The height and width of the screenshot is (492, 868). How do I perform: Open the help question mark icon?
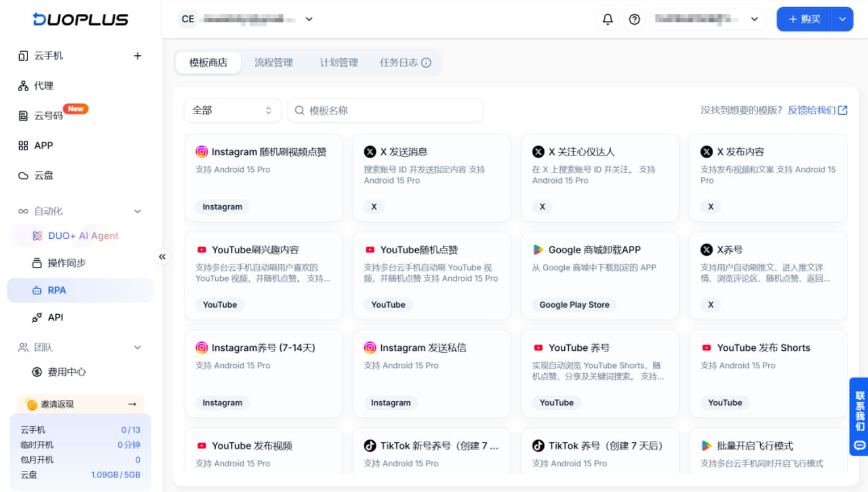634,19
